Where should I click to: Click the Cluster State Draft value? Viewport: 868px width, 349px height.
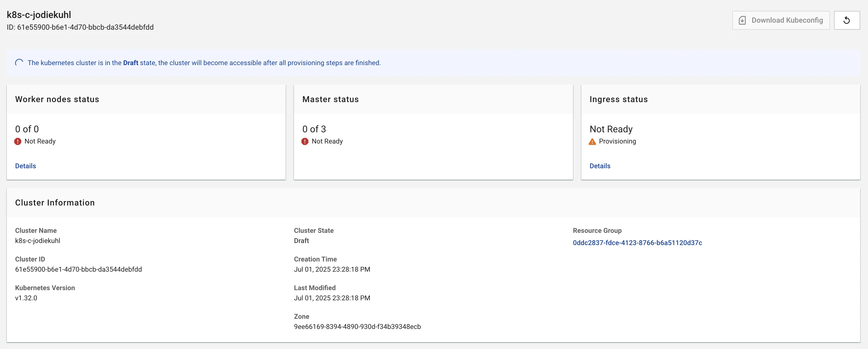coord(302,241)
